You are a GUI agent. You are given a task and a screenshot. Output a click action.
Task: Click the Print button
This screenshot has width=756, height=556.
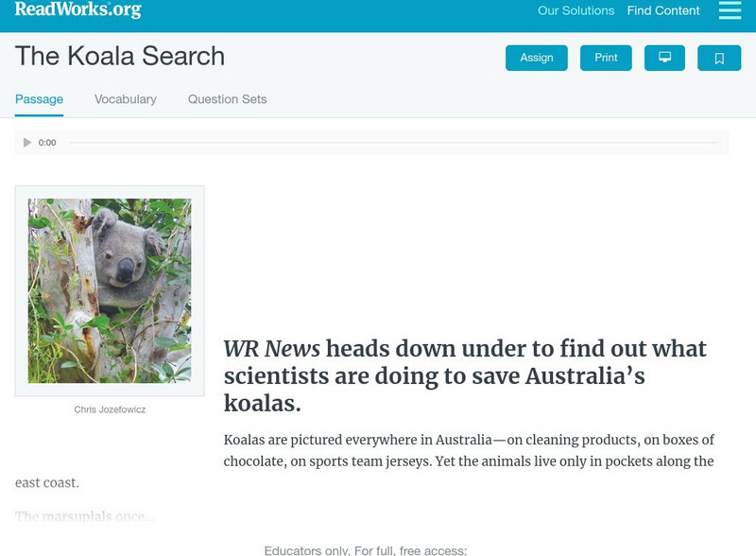606,58
